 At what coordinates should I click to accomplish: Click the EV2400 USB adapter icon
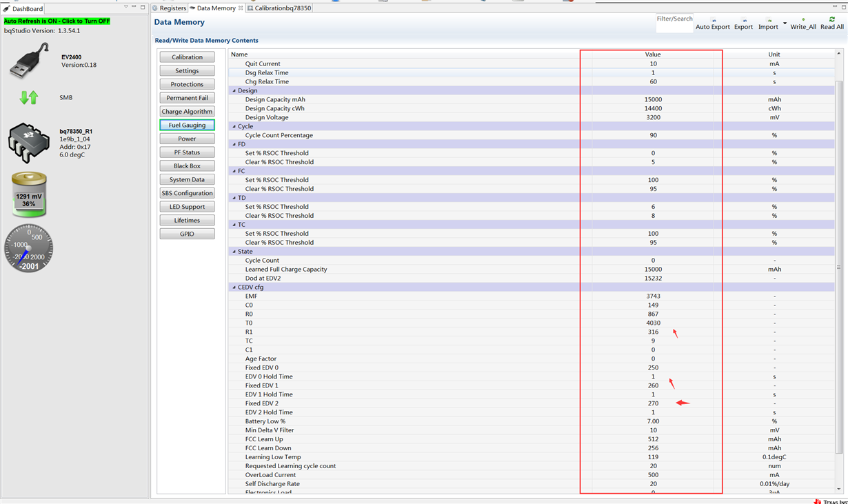[30, 61]
